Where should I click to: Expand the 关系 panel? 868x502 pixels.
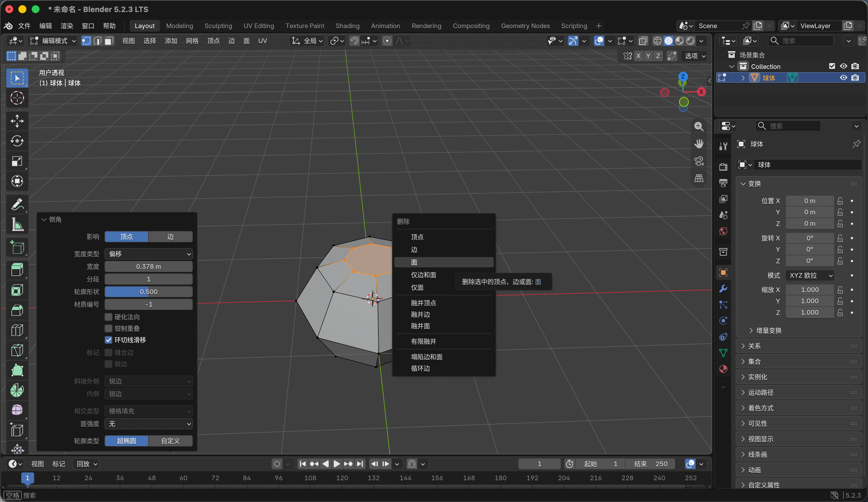(x=799, y=346)
